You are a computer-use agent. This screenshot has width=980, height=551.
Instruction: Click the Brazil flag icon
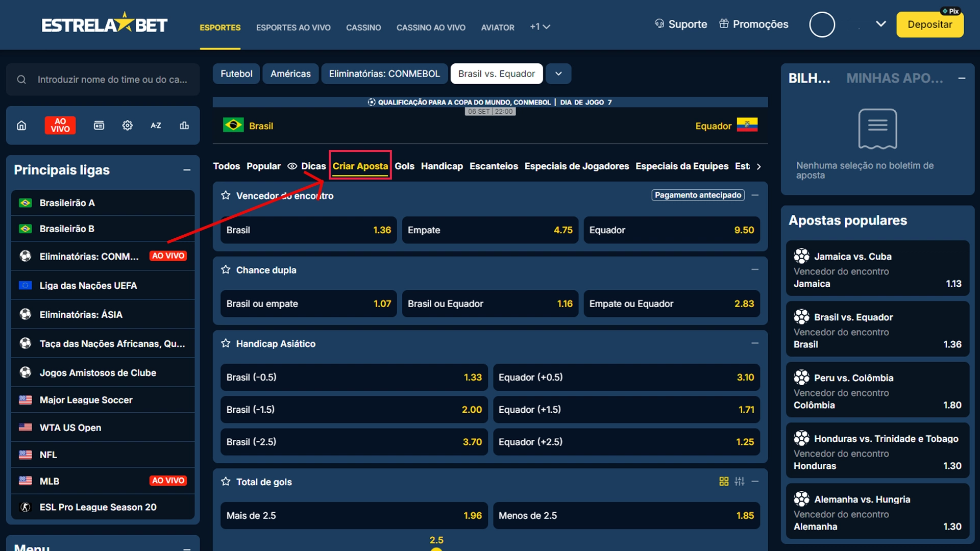tap(233, 125)
